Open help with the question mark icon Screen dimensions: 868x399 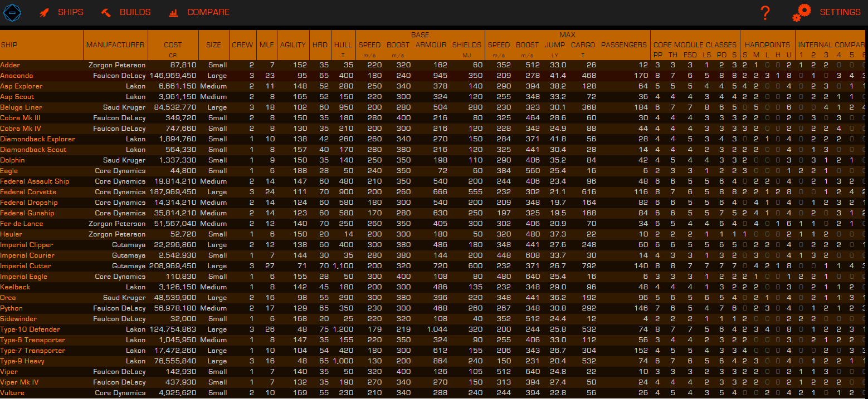(x=765, y=12)
